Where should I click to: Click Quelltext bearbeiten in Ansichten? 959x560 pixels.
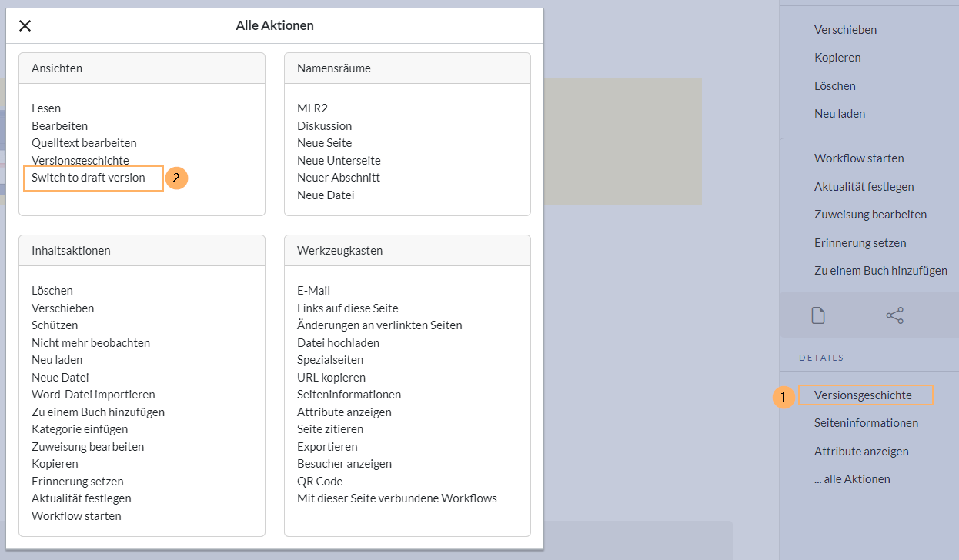pos(84,143)
